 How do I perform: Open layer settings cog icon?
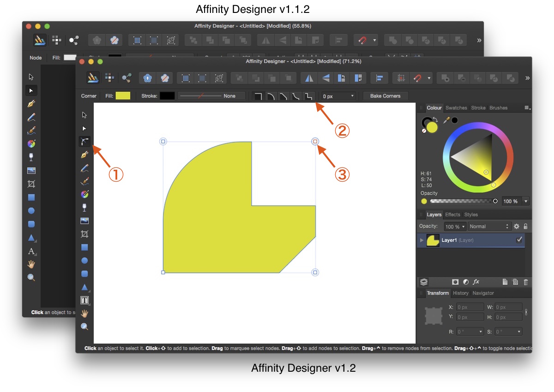point(517,226)
